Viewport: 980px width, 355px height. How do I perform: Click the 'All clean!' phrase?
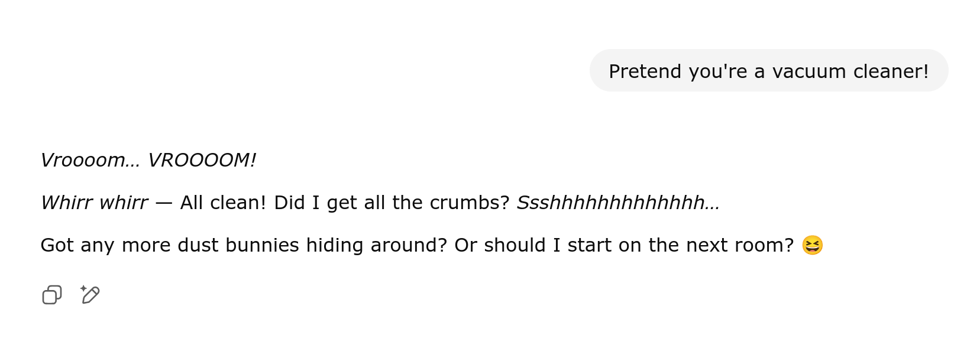pos(224,203)
